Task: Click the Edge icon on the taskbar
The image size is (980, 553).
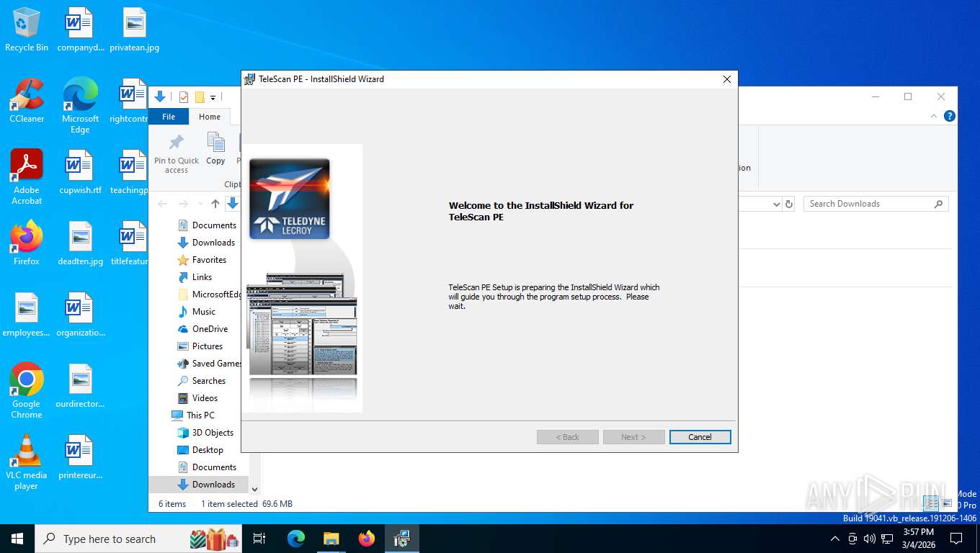Action: coord(295,539)
